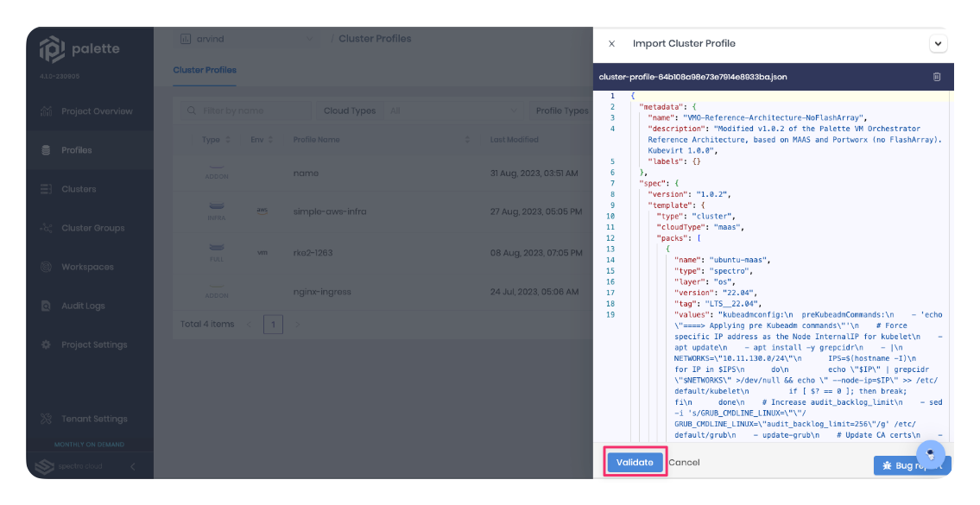The image size is (980, 505).
Task: Click the Tenant Settings tools icon
Action: click(46, 419)
